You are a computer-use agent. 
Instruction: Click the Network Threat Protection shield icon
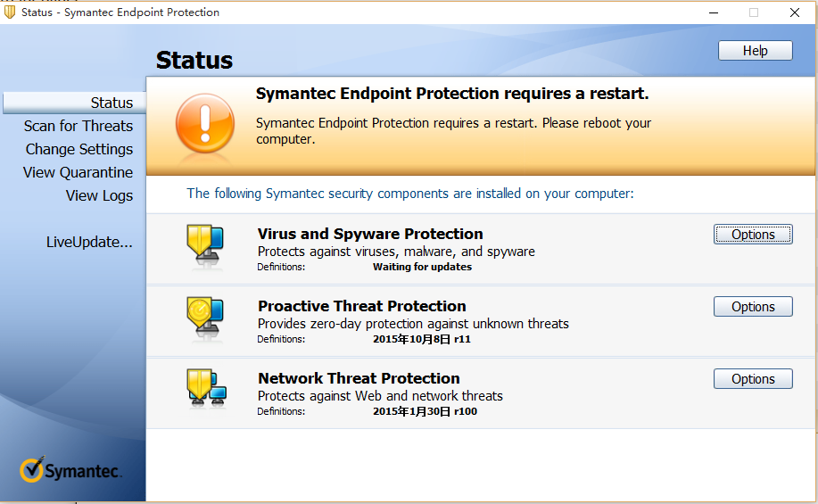(x=205, y=391)
